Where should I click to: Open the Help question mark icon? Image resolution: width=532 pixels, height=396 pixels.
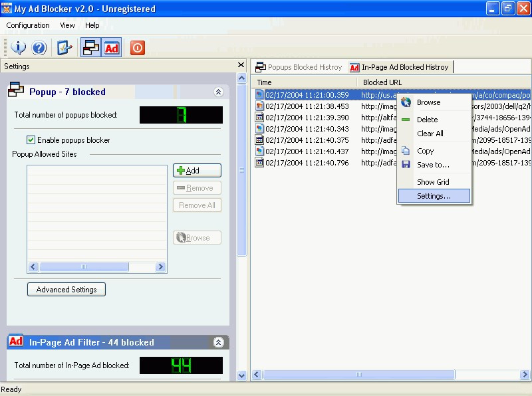point(39,47)
